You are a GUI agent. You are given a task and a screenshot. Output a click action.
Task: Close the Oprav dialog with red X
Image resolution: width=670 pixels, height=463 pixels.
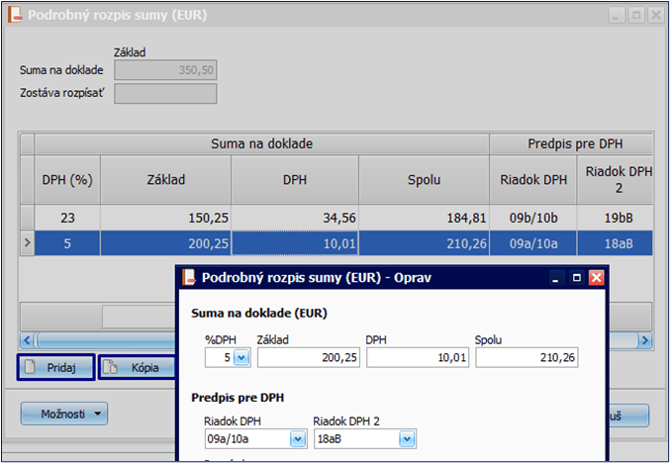click(x=596, y=278)
